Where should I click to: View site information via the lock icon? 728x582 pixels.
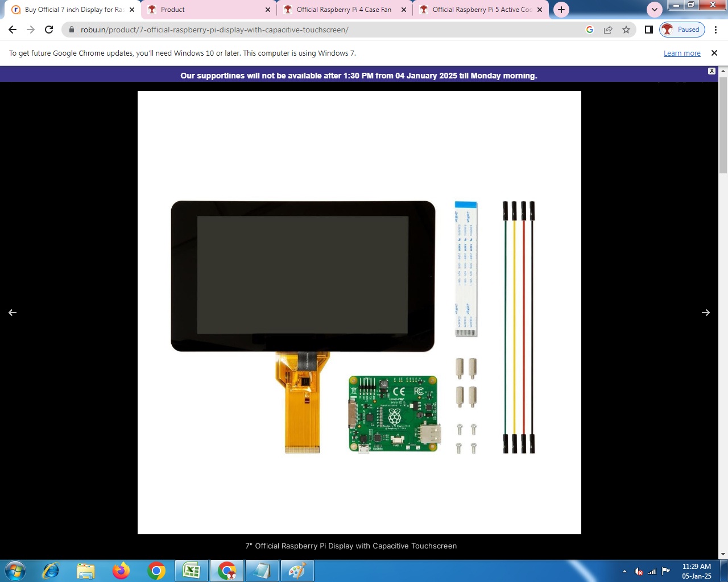click(72, 30)
